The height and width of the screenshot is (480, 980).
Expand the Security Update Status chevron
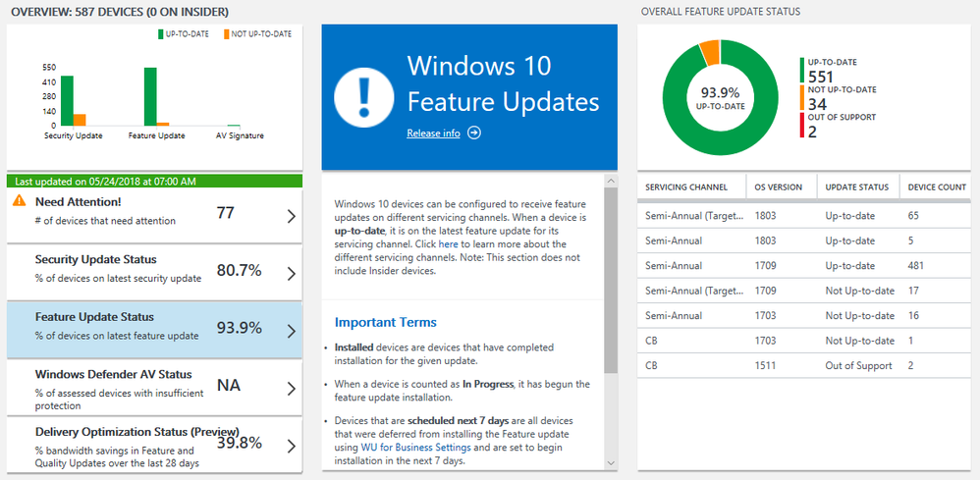(x=292, y=274)
